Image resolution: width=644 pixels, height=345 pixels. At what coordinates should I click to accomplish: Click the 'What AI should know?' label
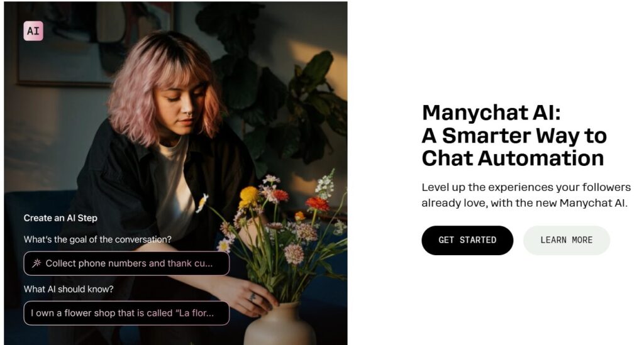pyautogui.click(x=69, y=289)
